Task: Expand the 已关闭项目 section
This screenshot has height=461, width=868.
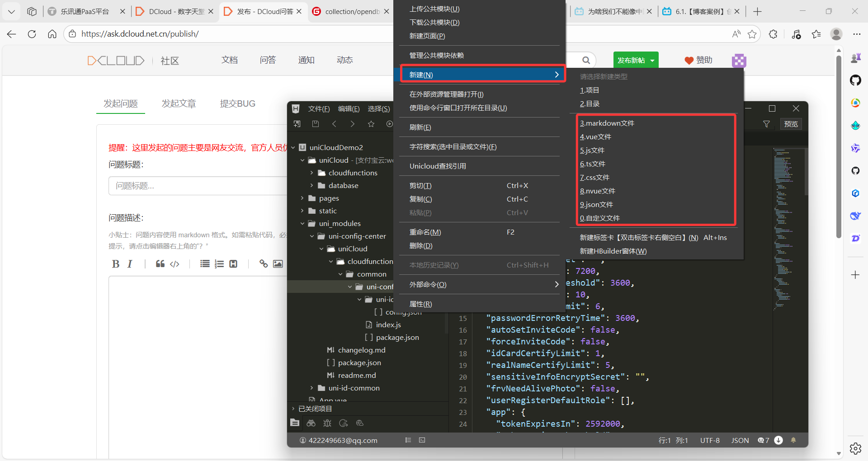Action: (293, 409)
